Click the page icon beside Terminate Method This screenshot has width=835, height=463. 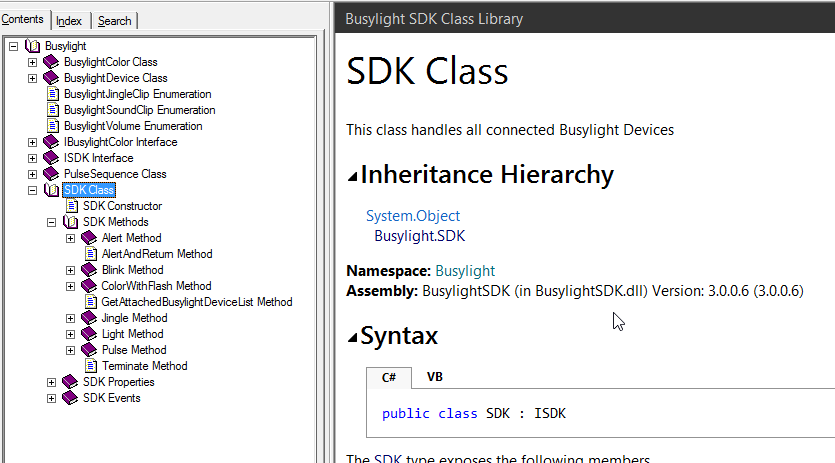[x=91, y=365]
